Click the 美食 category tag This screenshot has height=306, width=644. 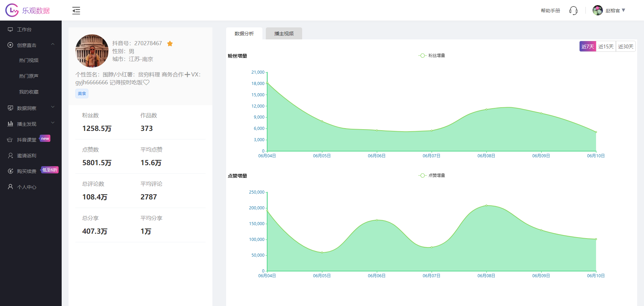tap(82, 94)
